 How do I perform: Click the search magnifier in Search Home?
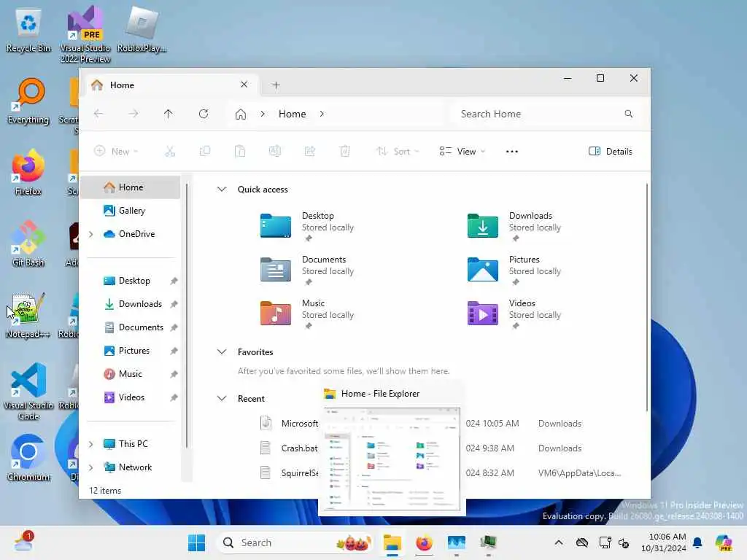629,114
